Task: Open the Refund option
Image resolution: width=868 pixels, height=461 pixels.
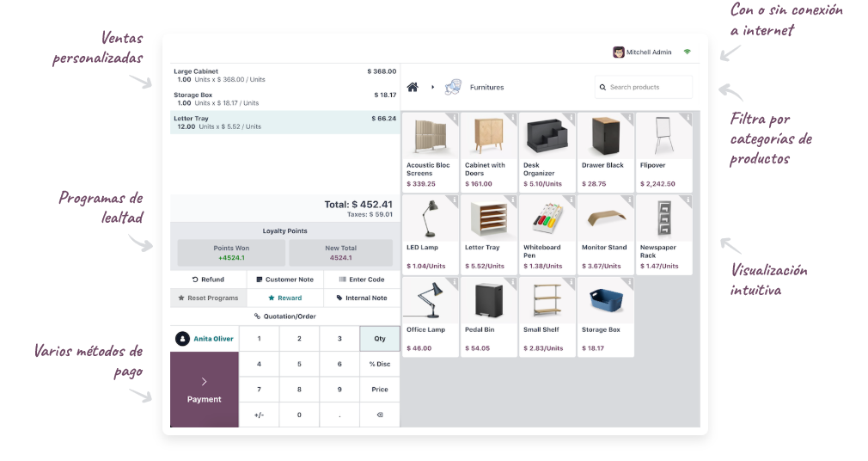Action: (x=208, y=280)
